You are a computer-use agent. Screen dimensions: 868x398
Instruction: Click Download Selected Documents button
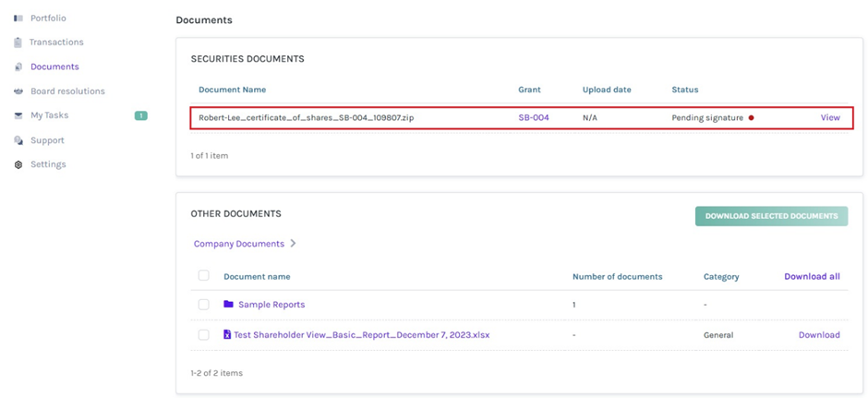tap(771, 216)
